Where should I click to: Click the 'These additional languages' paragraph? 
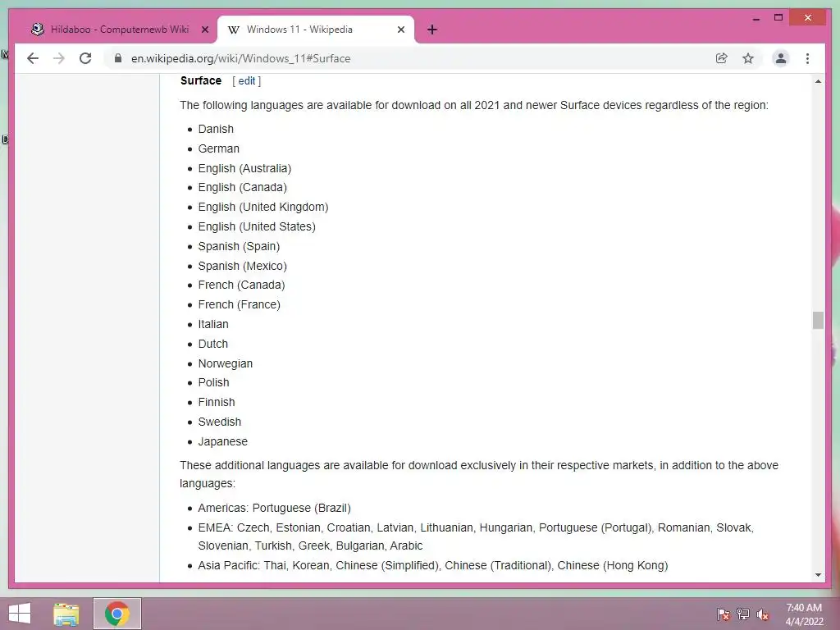coord(479,474)
